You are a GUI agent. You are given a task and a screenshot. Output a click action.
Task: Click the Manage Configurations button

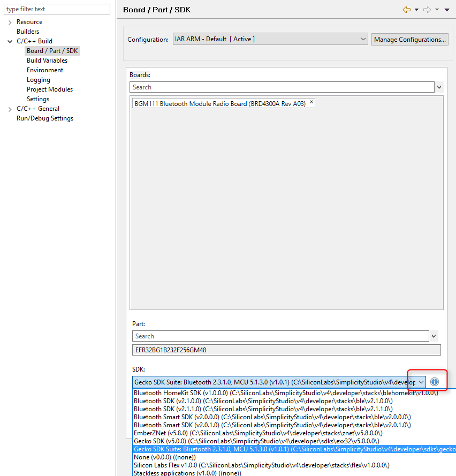[409, 39]
